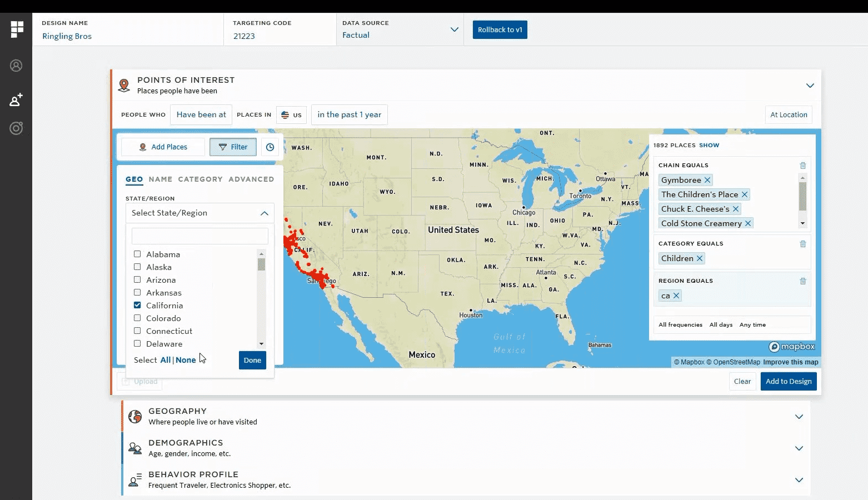Open the 'Have been at' selector

(x=201, y=114)
